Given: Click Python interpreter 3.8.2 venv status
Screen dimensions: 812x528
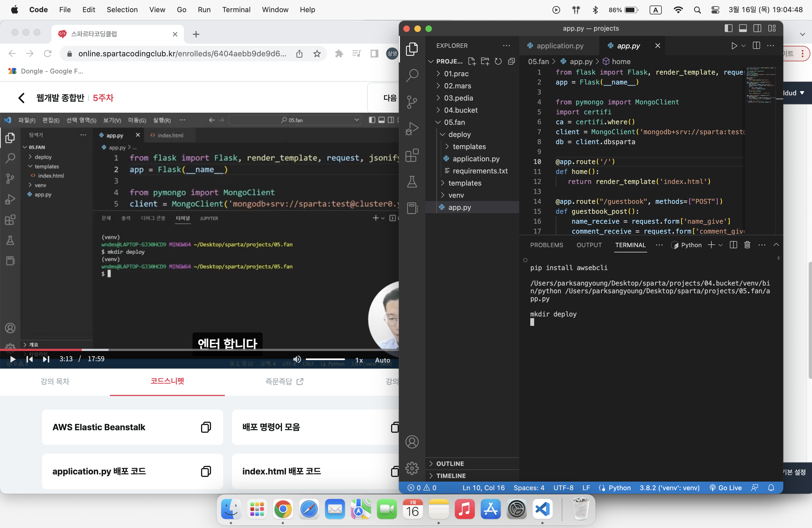Looking at the screenshot, I should (669, 488).
